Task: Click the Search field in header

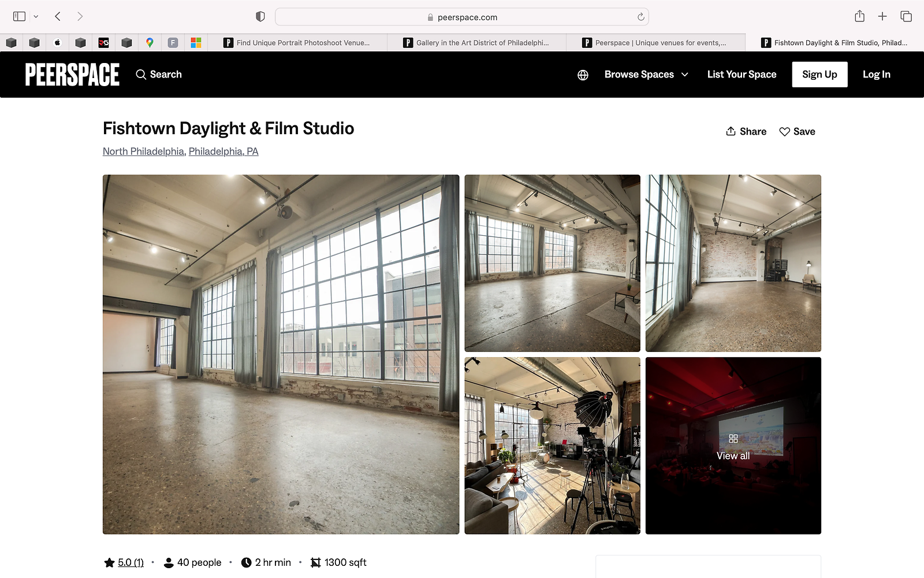Action: 159,75
